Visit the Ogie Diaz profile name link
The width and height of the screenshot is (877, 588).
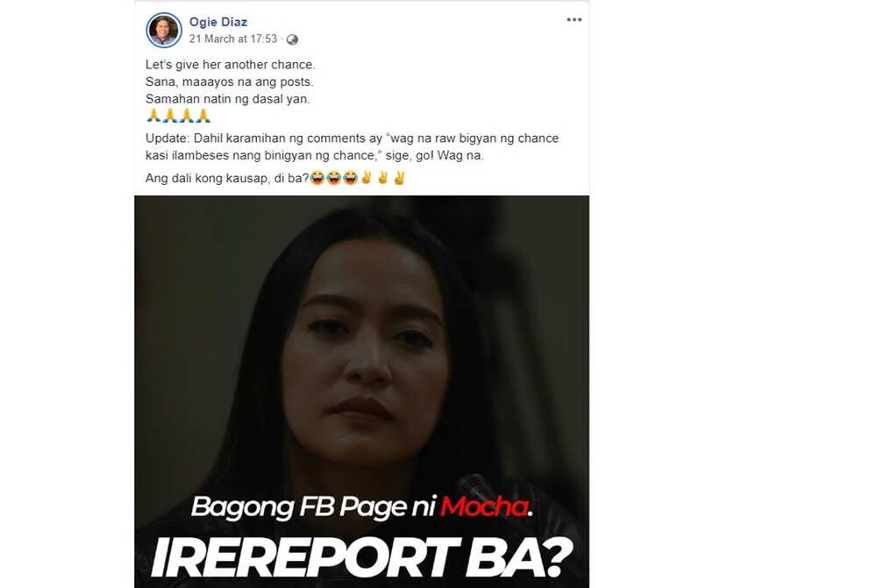tap(218, 22)
